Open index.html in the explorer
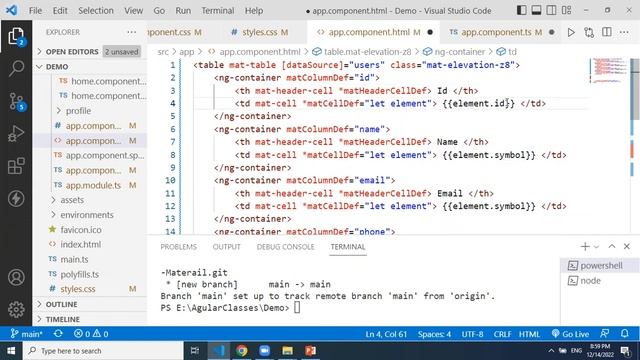The image size is (640, 360). tap(81, 244)
